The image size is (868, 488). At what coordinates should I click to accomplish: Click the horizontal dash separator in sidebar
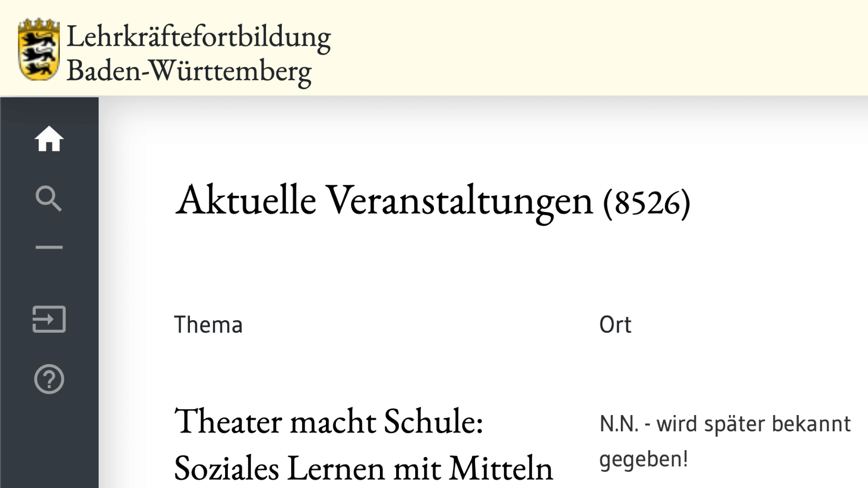tap(49, 247)
